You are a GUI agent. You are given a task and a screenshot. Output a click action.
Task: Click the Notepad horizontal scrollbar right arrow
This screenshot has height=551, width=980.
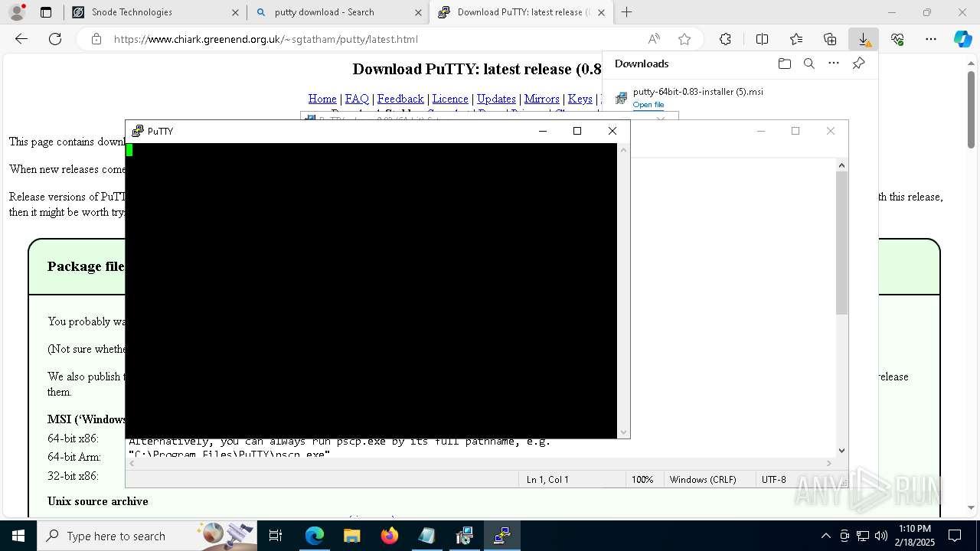pos(829,463)
